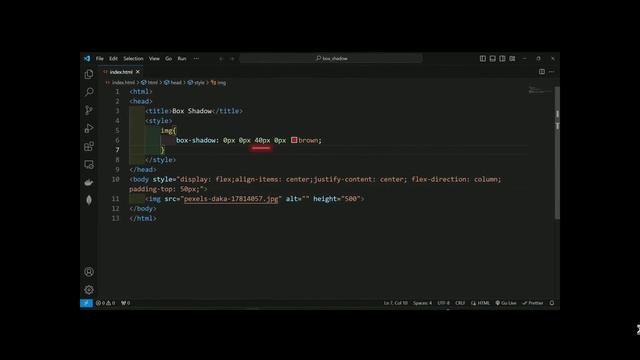Open the editor More Actions ellipsis

click(551, 72)
